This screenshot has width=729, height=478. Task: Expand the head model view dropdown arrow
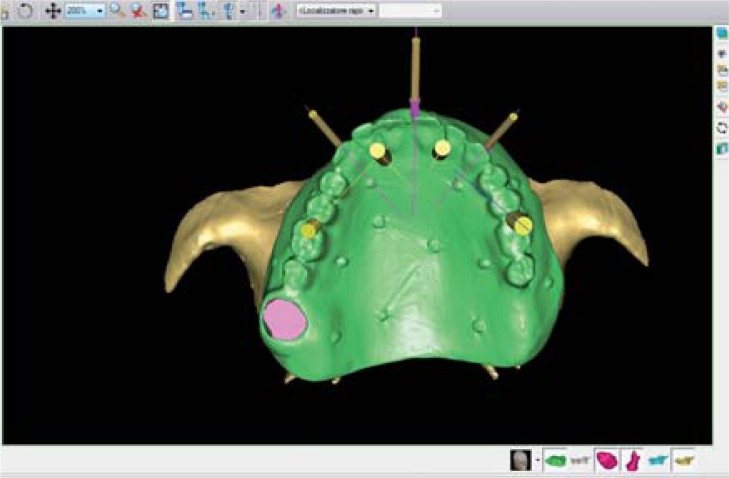point(538,461)
